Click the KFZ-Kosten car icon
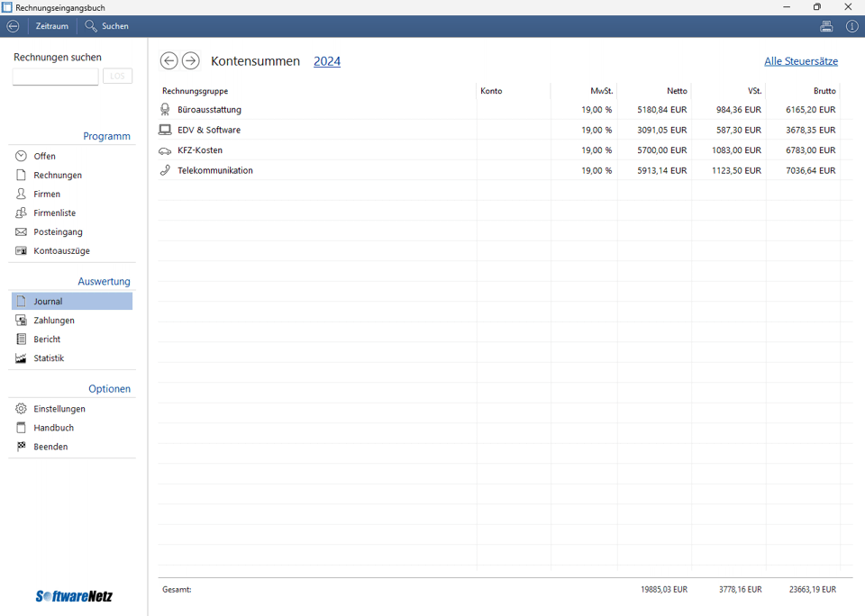 [165, 150]
